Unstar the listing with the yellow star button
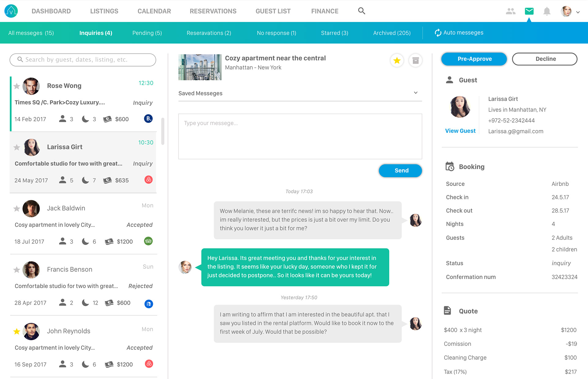The height and width of the screenshot is (379, 588). pyautogui.click(x=397, y=60)
